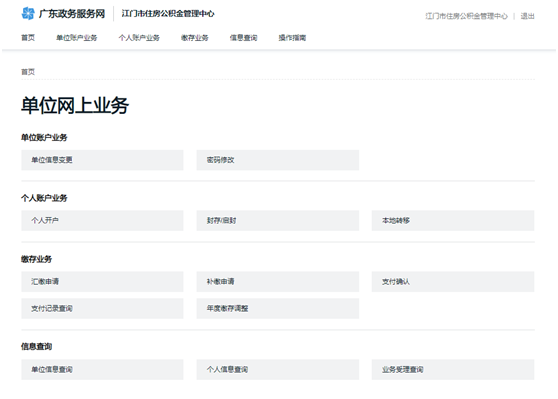558x399 pixels.
Task: Open the 年度缴存调整 service tile
Action: tap(278, 308)
